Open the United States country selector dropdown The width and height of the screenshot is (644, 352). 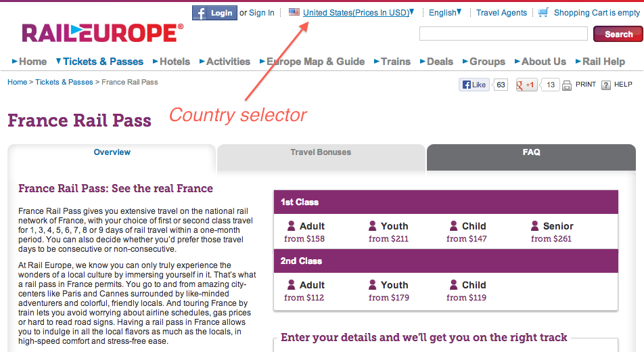click(x=358, y=12)
